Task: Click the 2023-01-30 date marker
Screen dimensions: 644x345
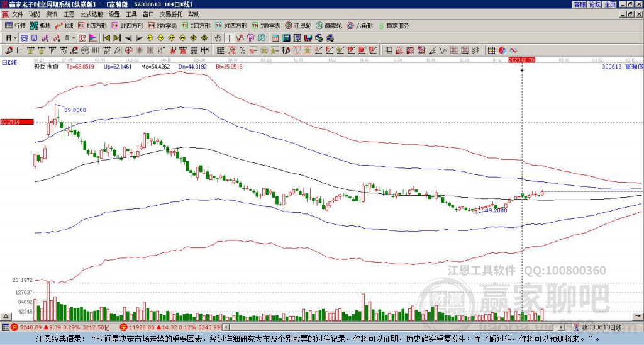Action: click(x=522, y=60)
